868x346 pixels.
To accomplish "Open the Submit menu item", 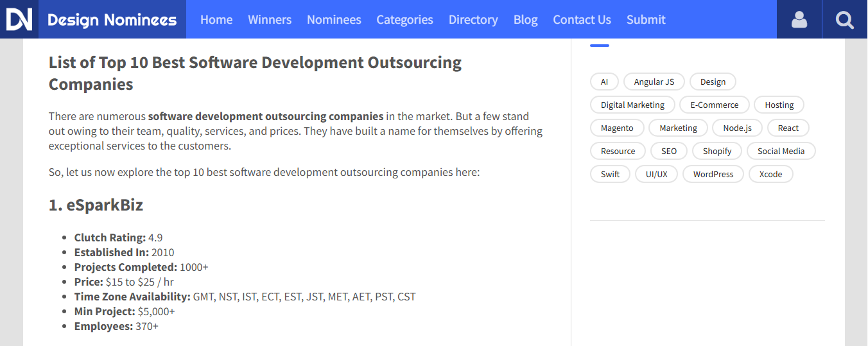I will (646, 20).
